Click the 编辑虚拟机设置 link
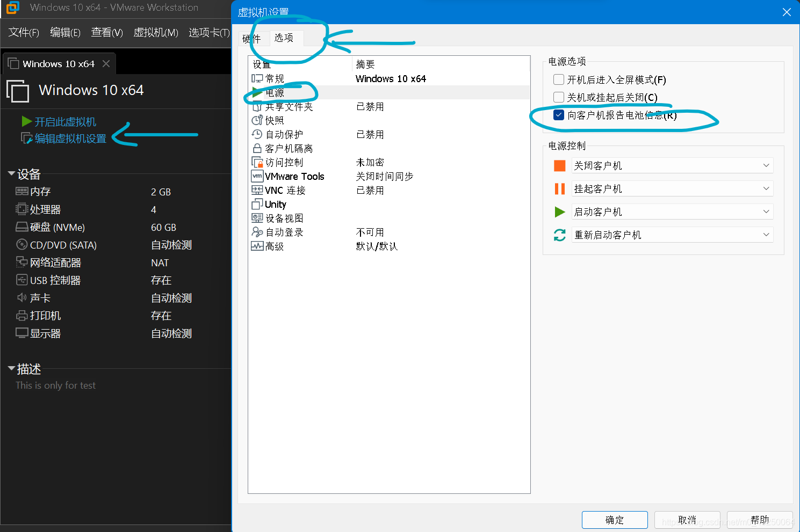Image resolution: width=800 pixels, height=532 pixels. coord(70,139)
